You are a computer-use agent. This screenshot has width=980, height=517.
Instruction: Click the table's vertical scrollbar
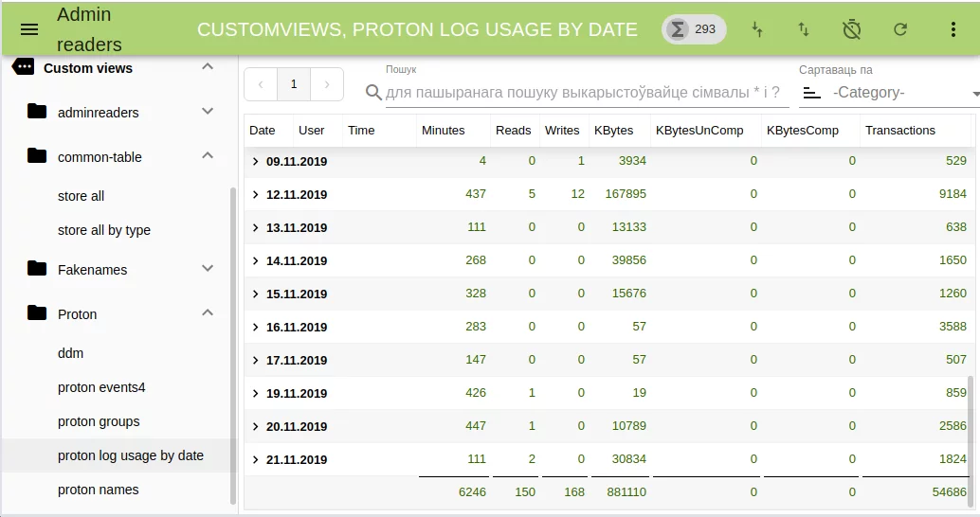pos(970,426)
